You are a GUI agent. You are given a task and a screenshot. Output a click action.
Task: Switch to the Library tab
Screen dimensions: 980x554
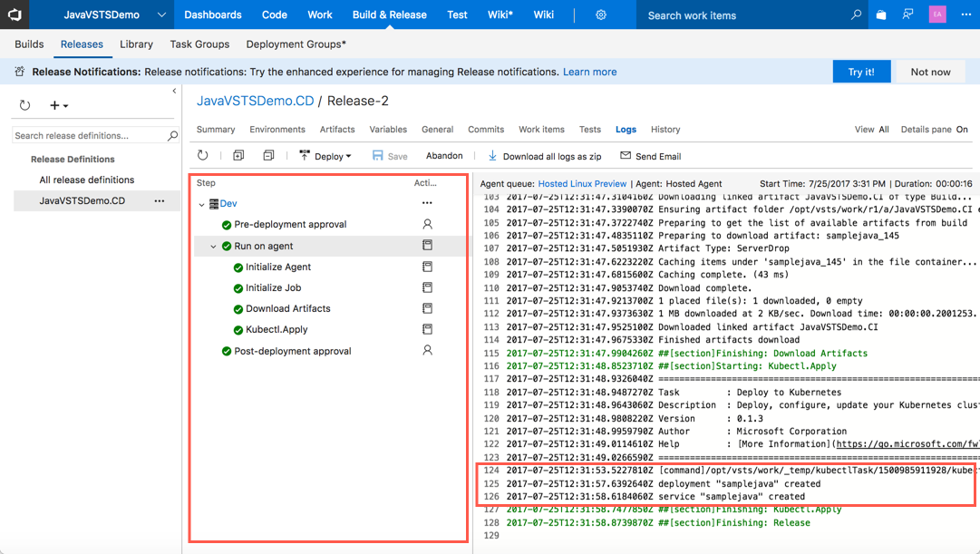pos(136,44)
